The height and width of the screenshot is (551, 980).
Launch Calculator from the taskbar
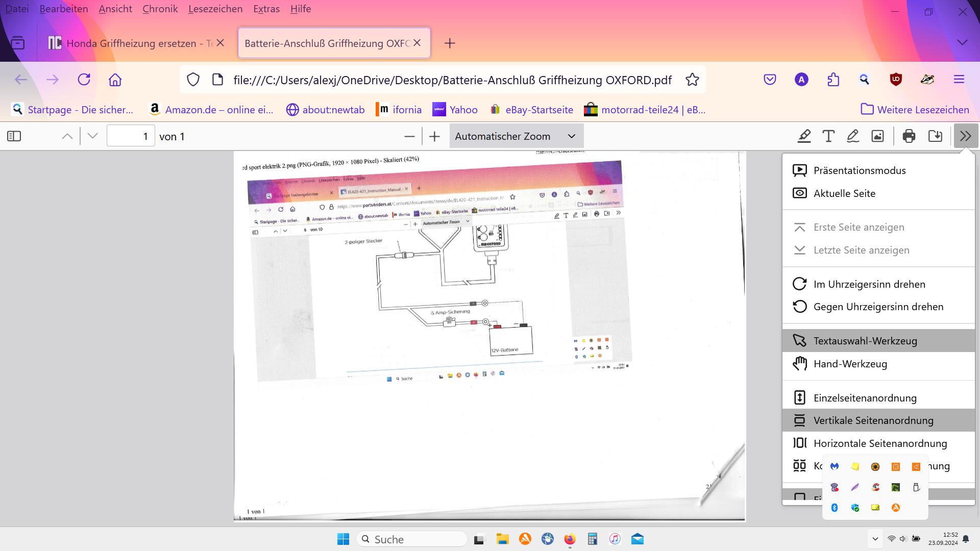click(592, 539)
